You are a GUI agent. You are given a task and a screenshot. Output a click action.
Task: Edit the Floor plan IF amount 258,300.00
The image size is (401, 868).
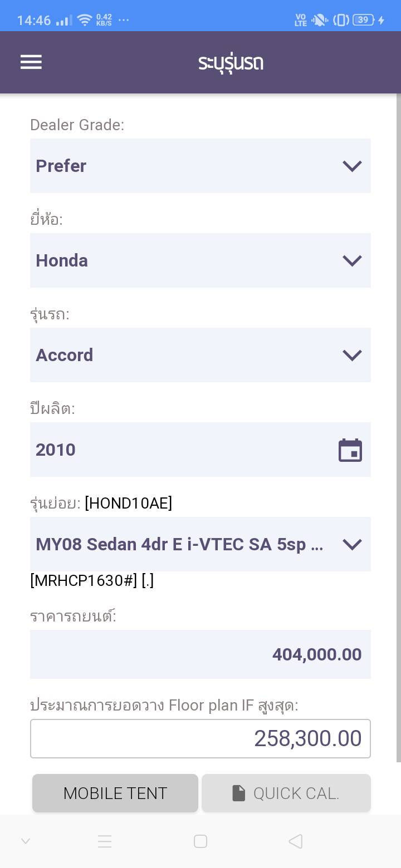200,738
